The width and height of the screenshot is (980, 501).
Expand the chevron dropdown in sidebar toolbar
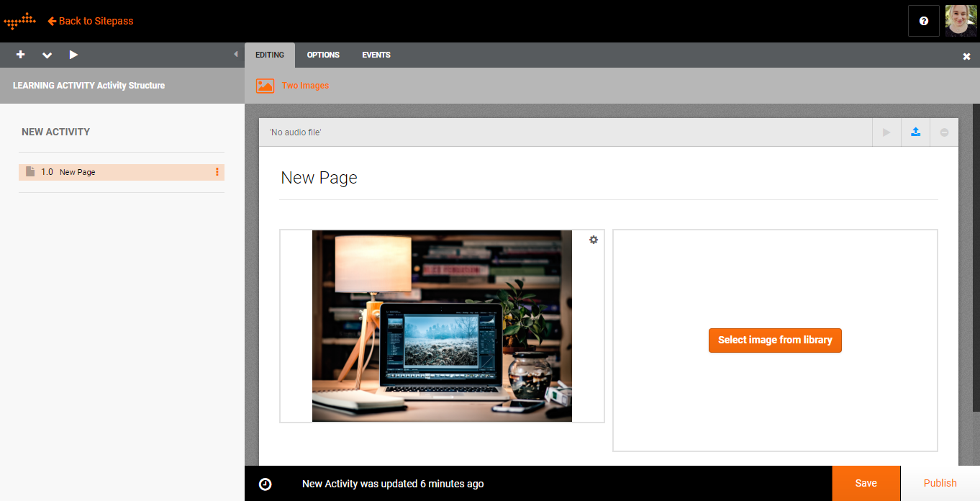(x=47, y=55)
